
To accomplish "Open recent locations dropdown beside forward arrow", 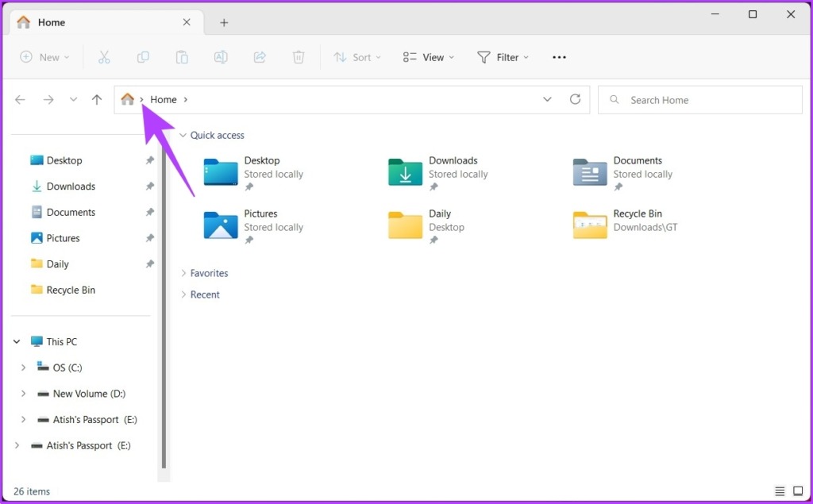I will (73, 99).
